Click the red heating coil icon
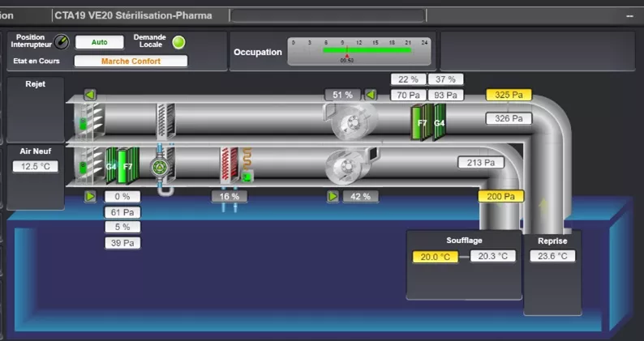Image resolution: width=644 pixels, height=341 pixels. 230,164
